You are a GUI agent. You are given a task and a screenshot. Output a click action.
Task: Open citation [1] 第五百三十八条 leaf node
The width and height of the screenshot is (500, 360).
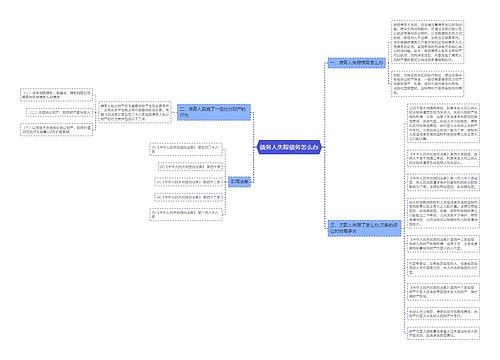[x=186, y=149]
